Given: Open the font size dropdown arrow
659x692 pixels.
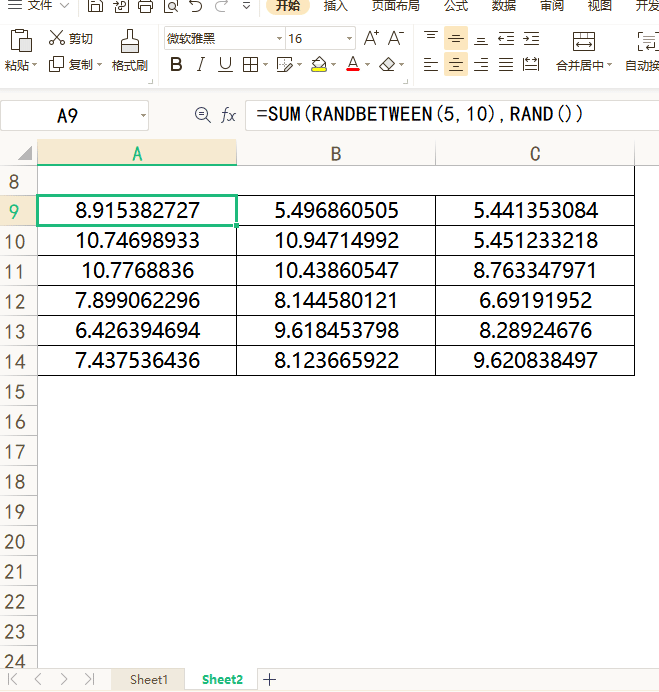Looking at the screenshot, I should (x=350, y=39).
